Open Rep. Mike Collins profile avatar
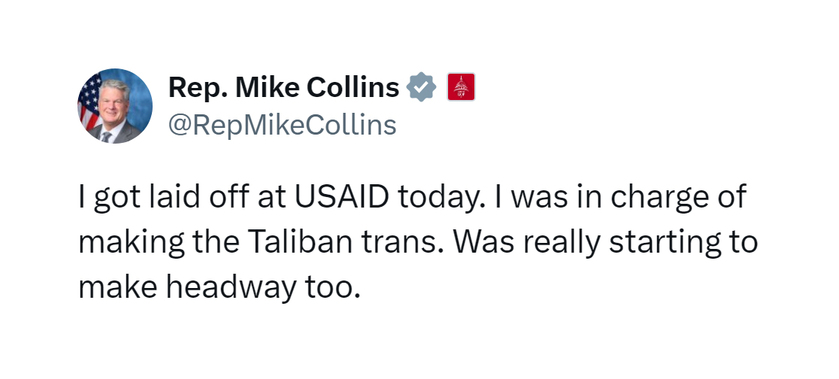This screenshot has height=379, width=839. 115,106
